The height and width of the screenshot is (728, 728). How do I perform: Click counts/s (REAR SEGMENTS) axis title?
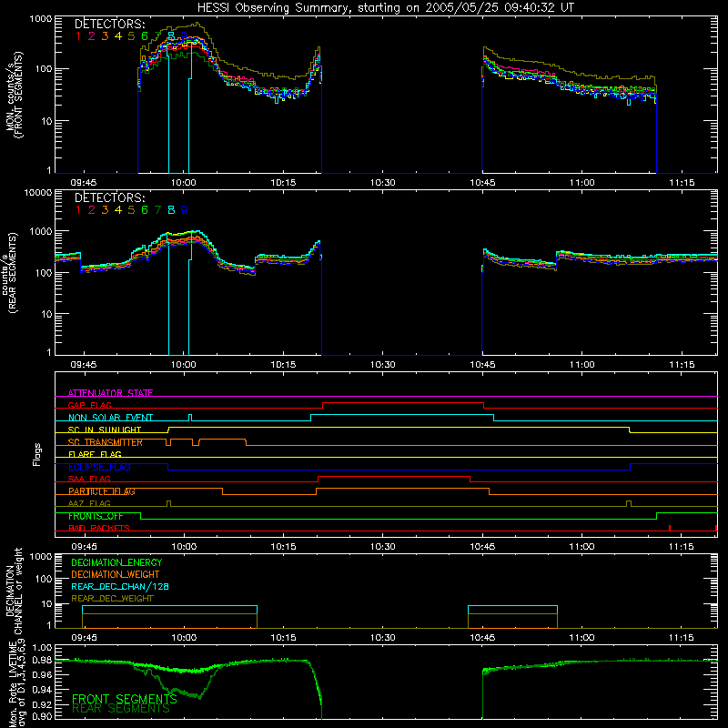(9, 272)
